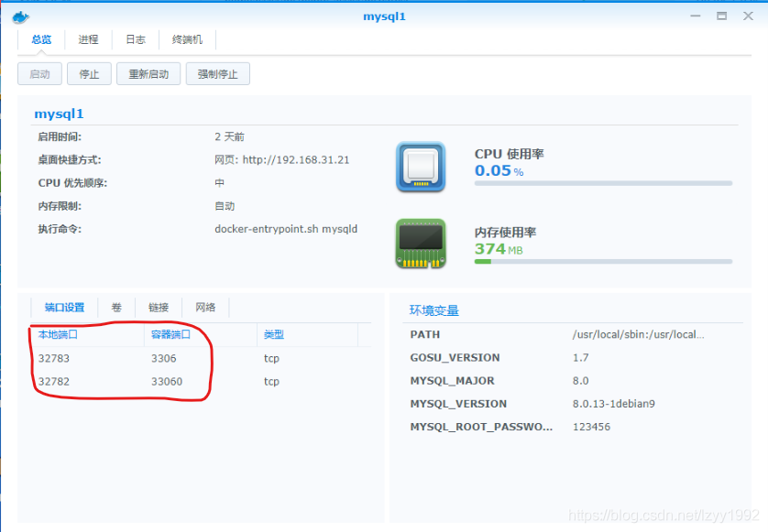Viewport: 768px width, 532px height.
Task: Click the 0.05 % CPU usage value
Action: (499, 171)
